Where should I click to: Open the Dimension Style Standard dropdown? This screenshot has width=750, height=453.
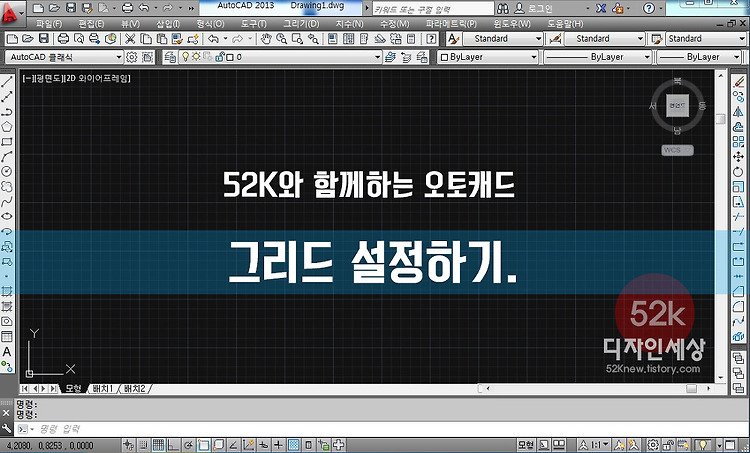[605, 39]
